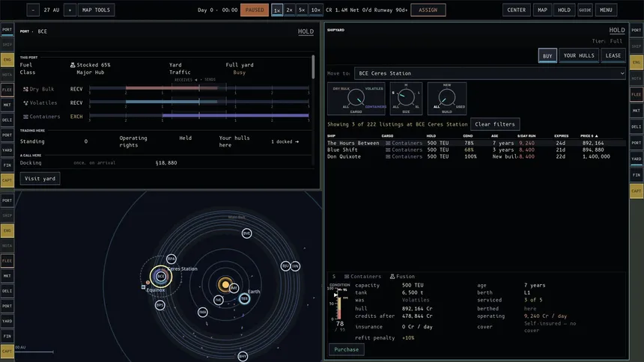Click the Fusion drive icon in ship details
This screenshot has width=644, height=362.
(392, 277)
